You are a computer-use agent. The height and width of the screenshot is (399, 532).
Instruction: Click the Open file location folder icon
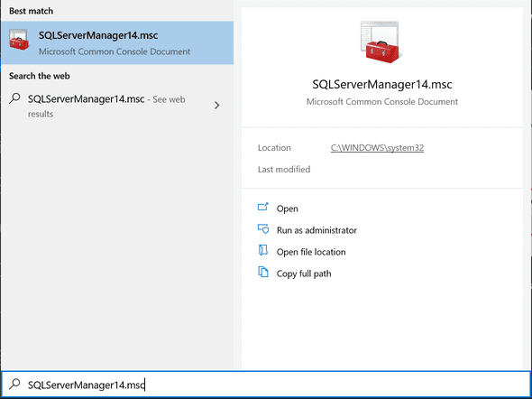pyautogui.click(x=263, y=251)
